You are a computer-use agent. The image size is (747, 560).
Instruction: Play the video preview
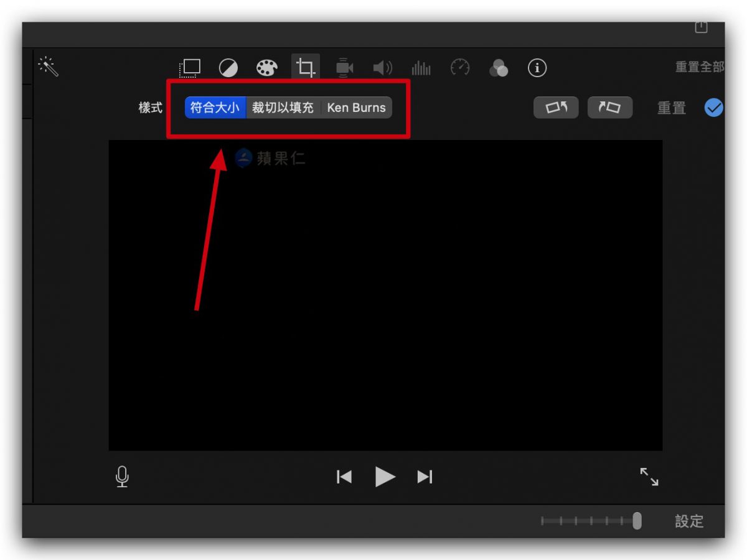click(385, 477)
